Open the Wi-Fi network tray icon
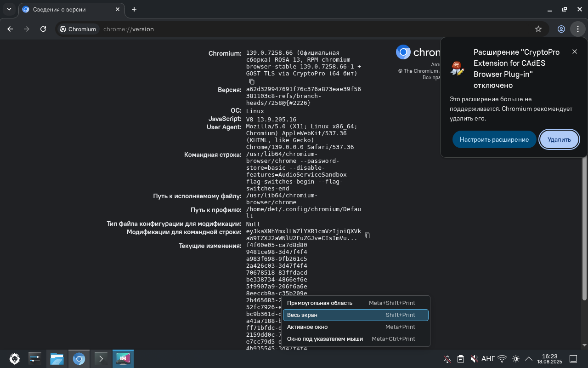Viewport: 588px width, 368px height. [x=502, y=359]
